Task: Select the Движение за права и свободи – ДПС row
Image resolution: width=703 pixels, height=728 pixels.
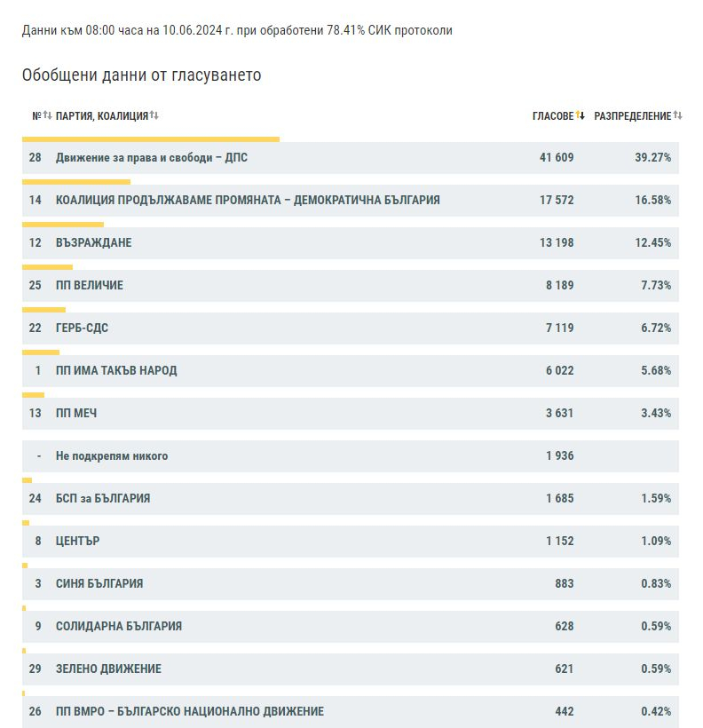Action: tap(351, 158)
